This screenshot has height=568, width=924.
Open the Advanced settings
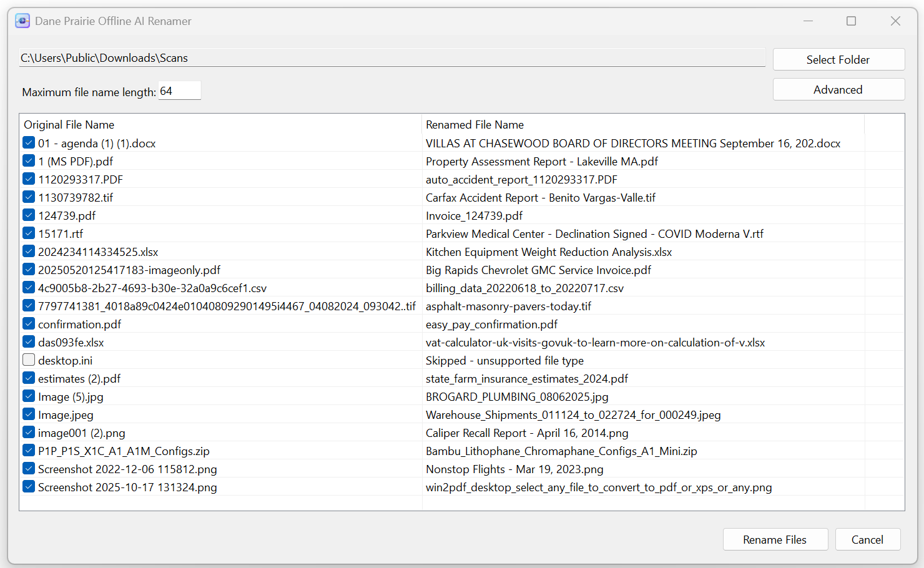[x=838, y=89]
